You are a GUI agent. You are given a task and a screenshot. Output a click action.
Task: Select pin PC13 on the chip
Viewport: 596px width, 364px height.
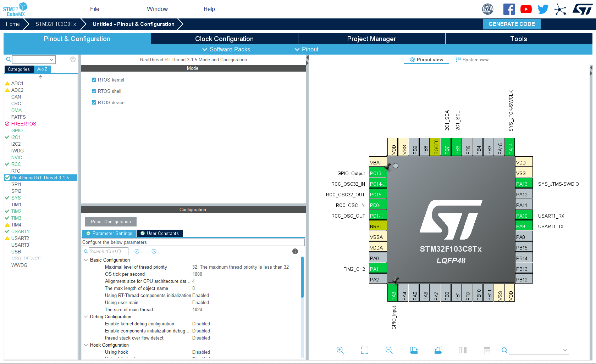pyautogui.click(x=378, y=173)
